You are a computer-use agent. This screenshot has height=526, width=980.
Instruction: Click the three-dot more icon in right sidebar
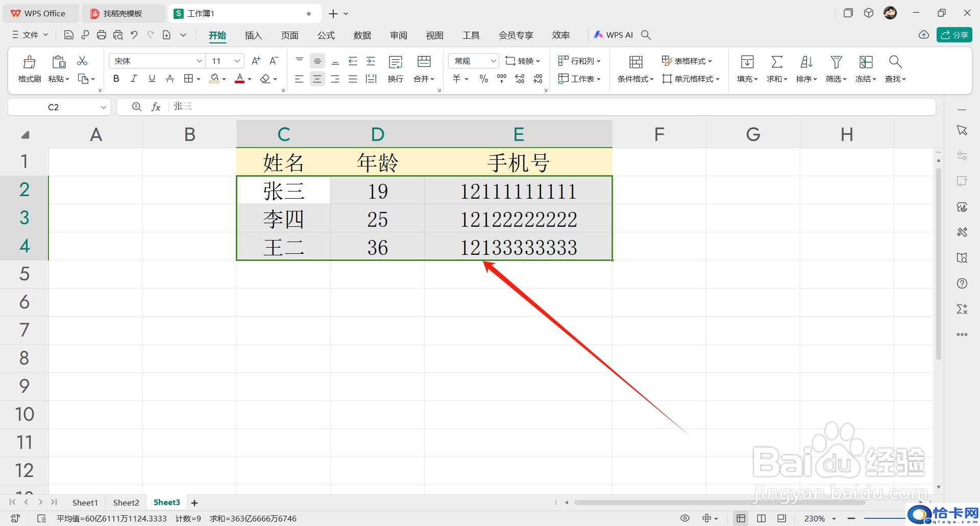pyautogui.click(x=962, y=334)
